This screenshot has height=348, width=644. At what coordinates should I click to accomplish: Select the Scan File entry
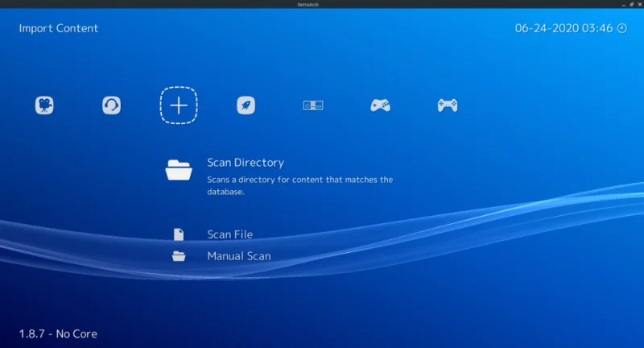click(x=213, y=234)
